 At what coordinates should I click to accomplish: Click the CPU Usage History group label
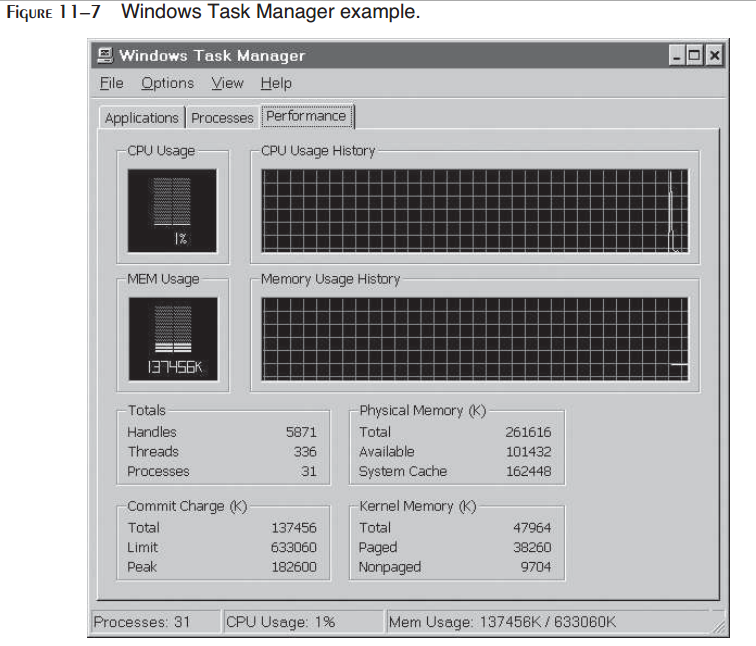click(x=318, y=151)
